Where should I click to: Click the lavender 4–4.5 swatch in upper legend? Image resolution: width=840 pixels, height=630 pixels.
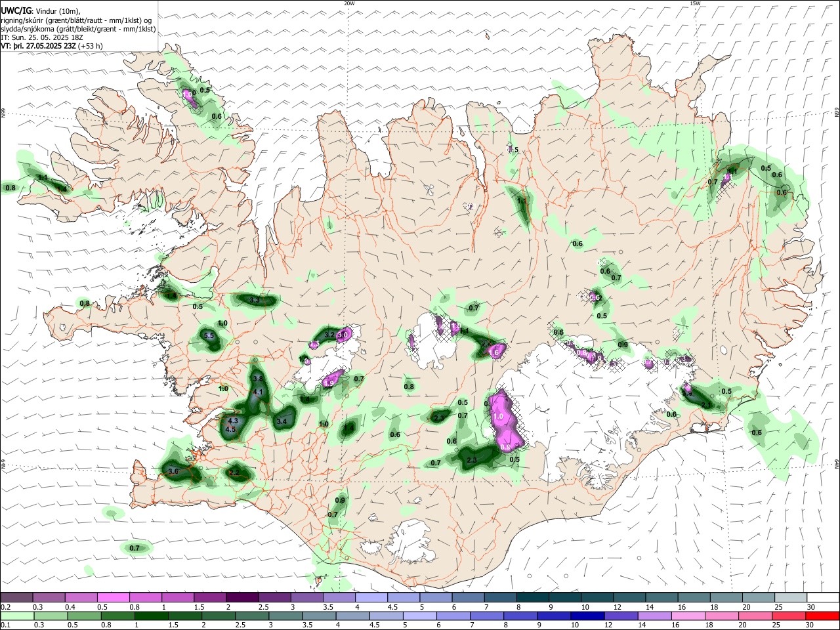point(370,597)
